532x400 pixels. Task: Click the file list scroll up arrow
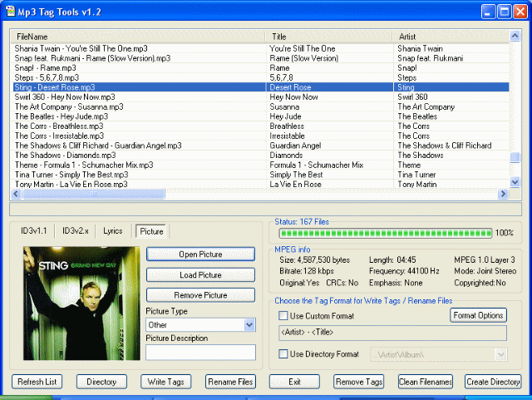(x=515, y=36)
